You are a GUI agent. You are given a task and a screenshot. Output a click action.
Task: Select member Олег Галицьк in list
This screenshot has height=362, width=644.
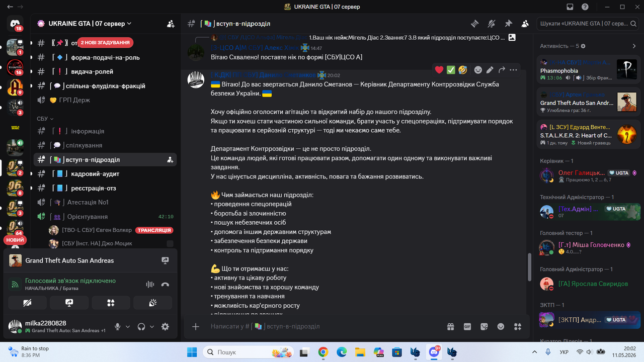[x=589, y=175]
